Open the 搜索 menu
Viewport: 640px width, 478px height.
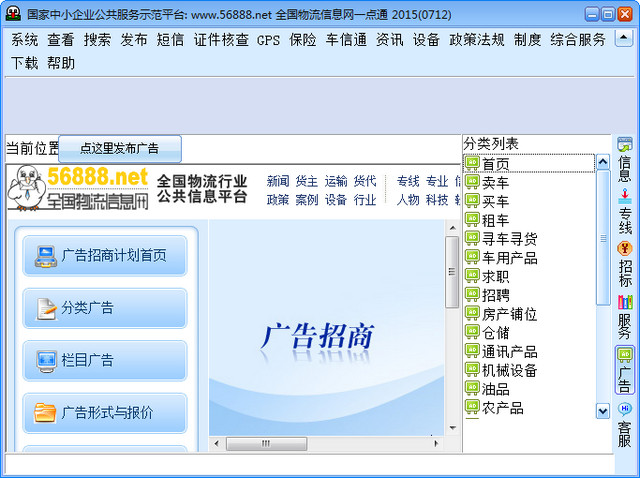tap(98, 40)
